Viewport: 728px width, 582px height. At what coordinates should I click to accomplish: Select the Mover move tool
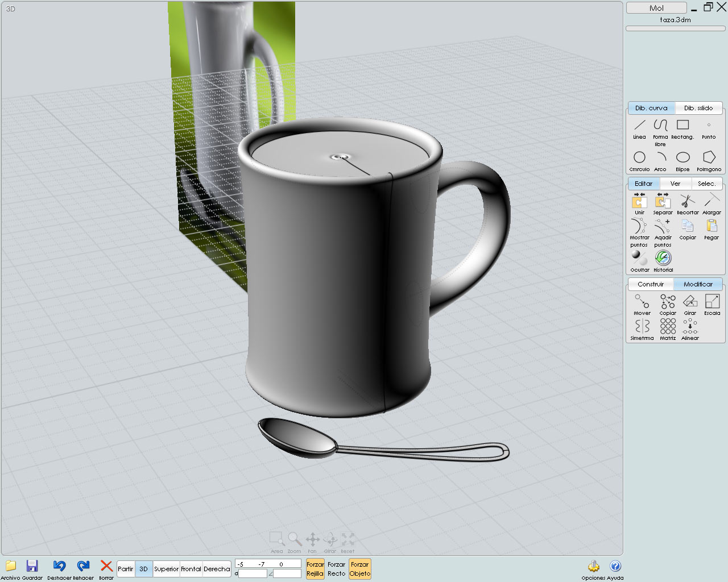[642, 305]
